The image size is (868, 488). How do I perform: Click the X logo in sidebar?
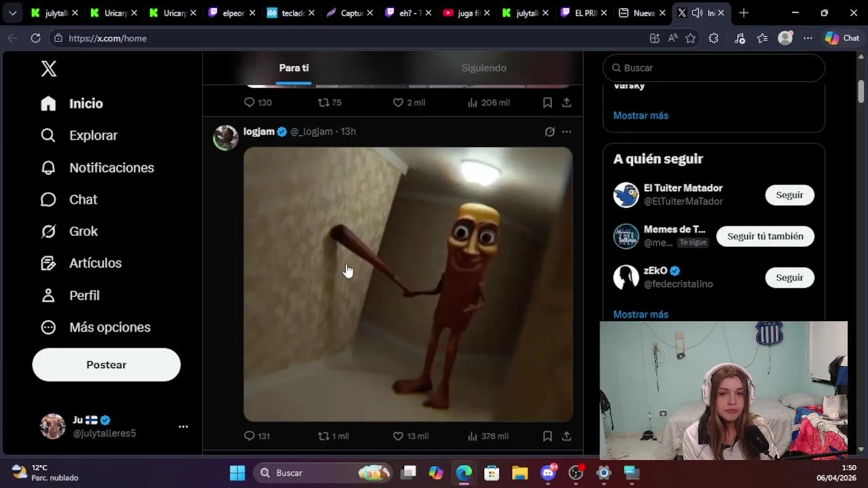pos(49,68)
